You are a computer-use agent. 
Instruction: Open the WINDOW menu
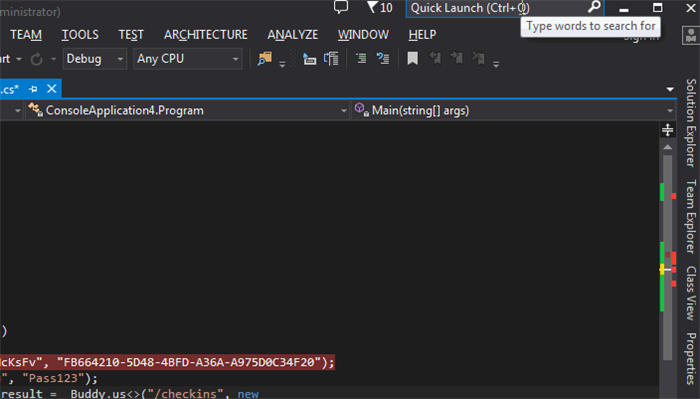(x=363, y=35)
